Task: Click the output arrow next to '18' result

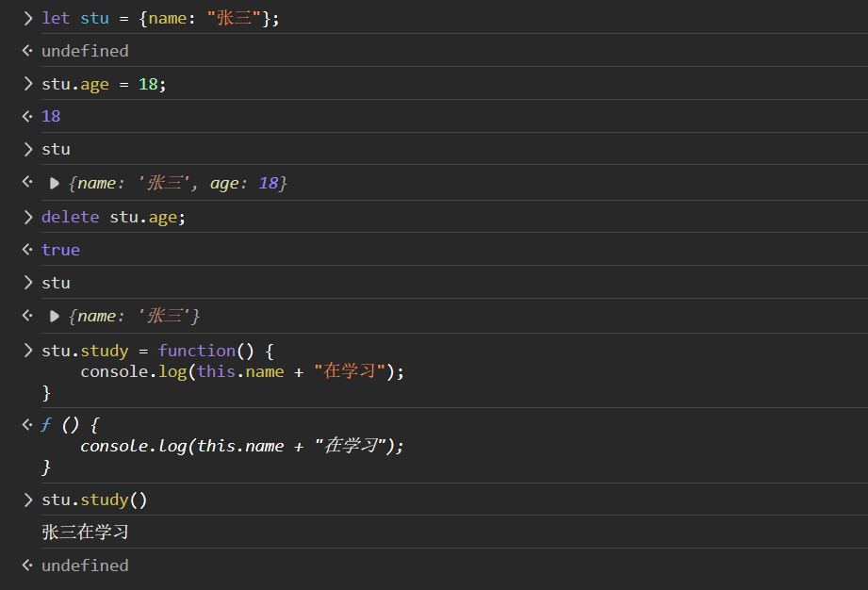Action: pos(27,116)
